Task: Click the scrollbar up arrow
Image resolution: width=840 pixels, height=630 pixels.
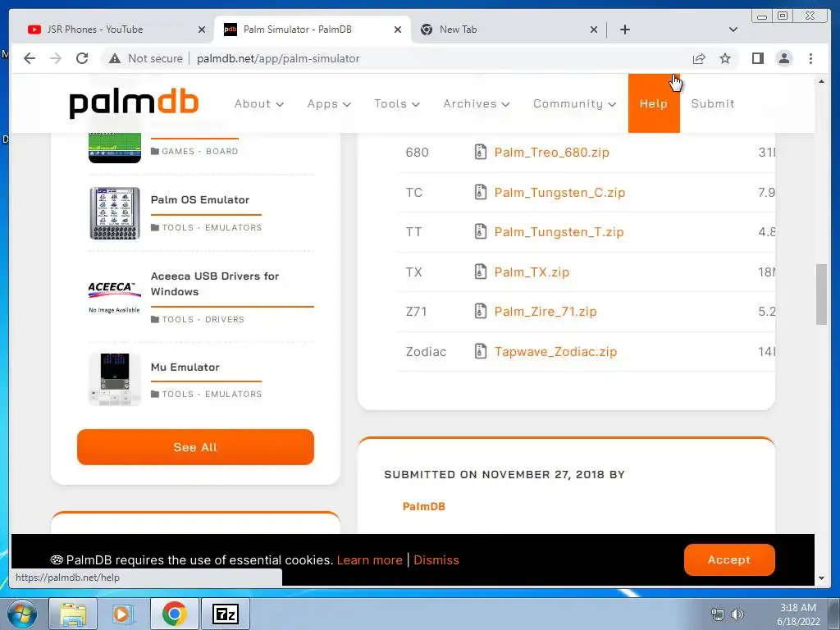Action: tap(821, 81)
